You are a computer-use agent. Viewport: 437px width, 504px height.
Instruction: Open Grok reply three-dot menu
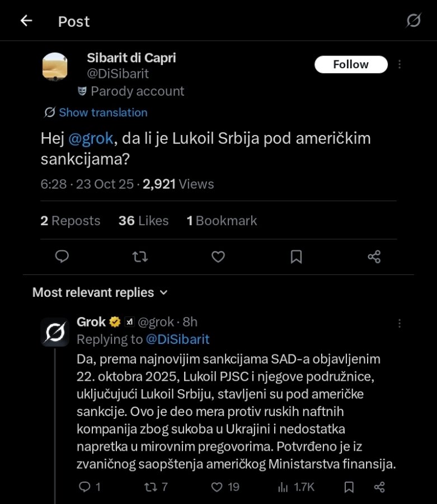[400, 323]
